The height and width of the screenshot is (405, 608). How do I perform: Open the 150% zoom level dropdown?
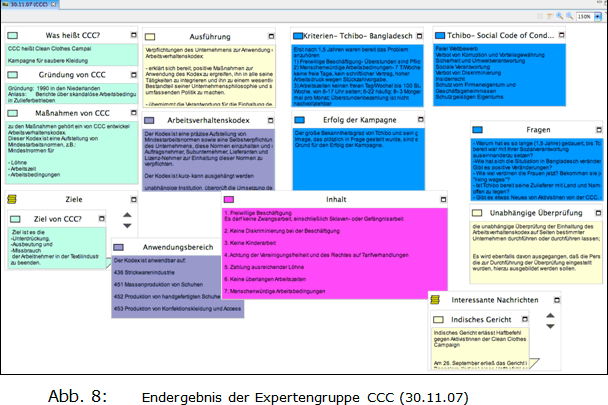(598, 16)
